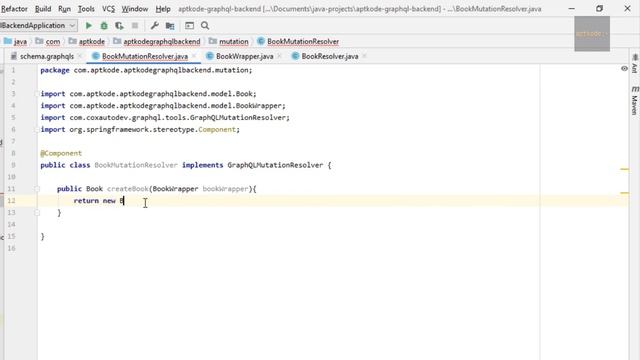
Task: Switch to the schema.graphqls tab
Action: click(47, 56)
